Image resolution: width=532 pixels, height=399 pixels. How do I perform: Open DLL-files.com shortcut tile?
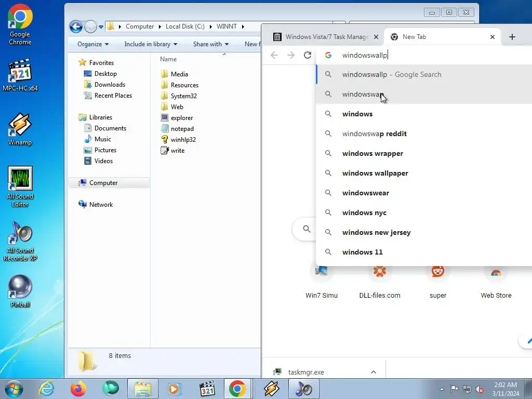pos(380,283)
